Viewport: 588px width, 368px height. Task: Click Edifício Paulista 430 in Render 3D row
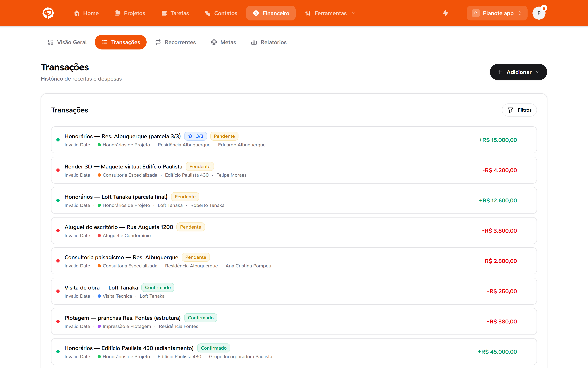click(x=187, y=175)
